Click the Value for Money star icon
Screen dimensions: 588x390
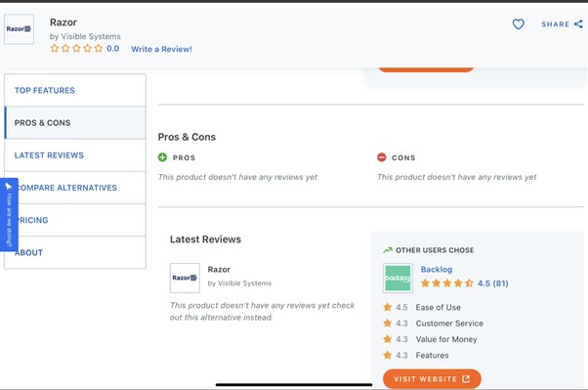[388, 339]
